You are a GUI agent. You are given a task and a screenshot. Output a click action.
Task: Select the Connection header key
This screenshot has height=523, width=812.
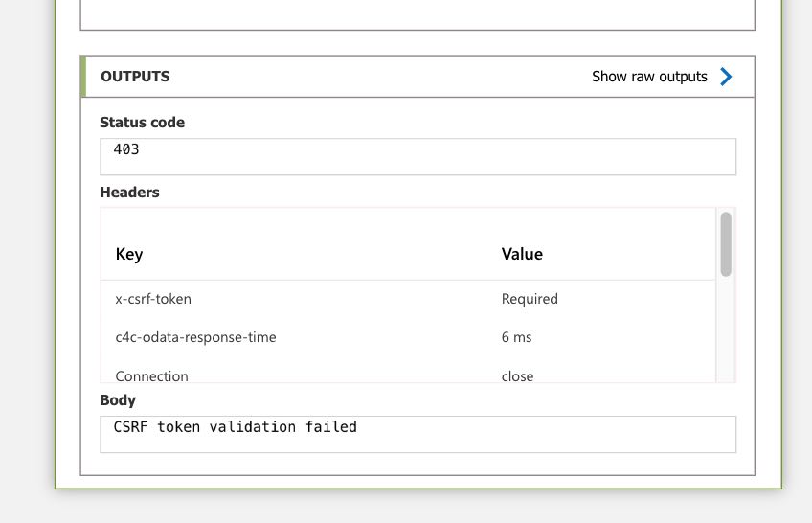[151, 375]
